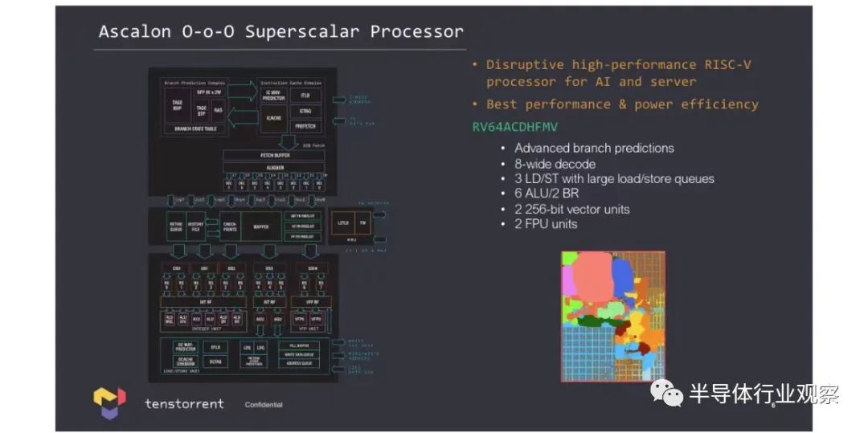868x433 pixels.
Task: Click the blue region in die floorplan
Action: (x=623, y=280)
